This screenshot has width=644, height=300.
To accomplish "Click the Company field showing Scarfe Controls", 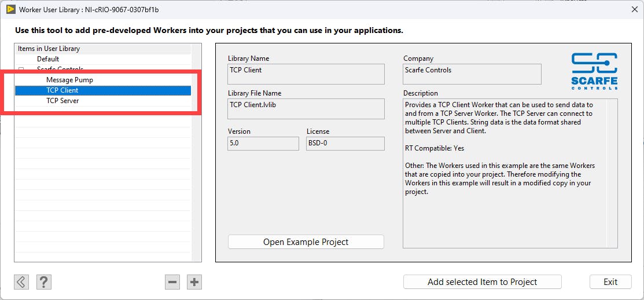I will click(472, 74).
